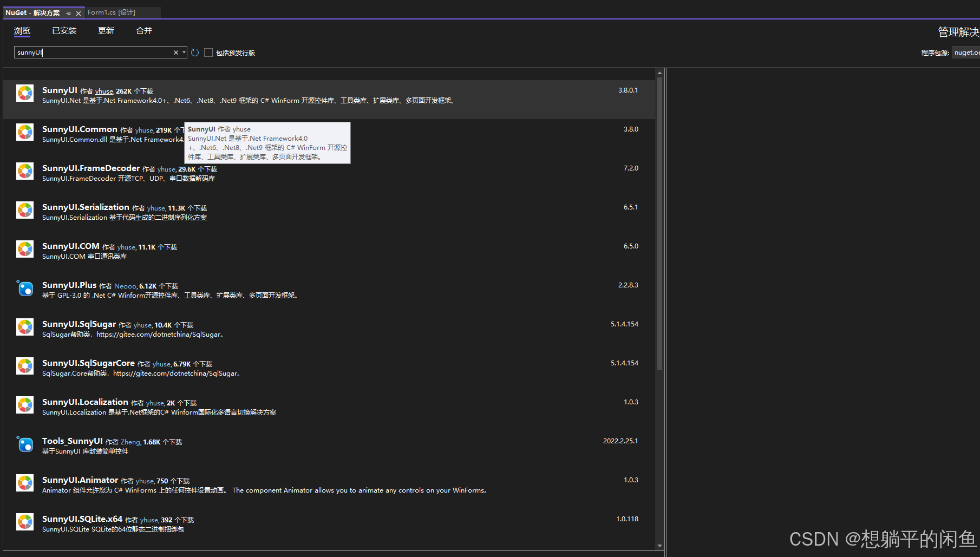980x557 pixels.
Task: Select the SunnyUI.COM package name
Action: (x=71, y=246)
